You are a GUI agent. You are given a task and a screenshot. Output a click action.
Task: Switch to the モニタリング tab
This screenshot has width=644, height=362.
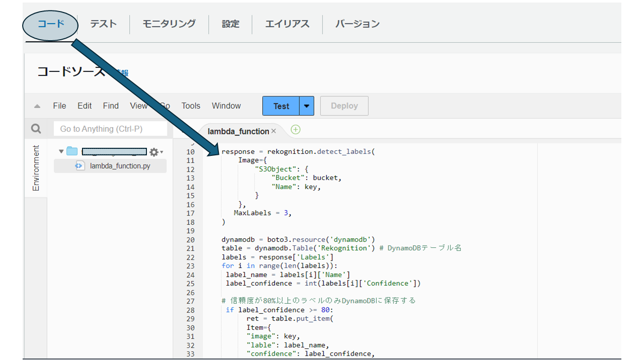pyautogui.click(x=169, y=24)
